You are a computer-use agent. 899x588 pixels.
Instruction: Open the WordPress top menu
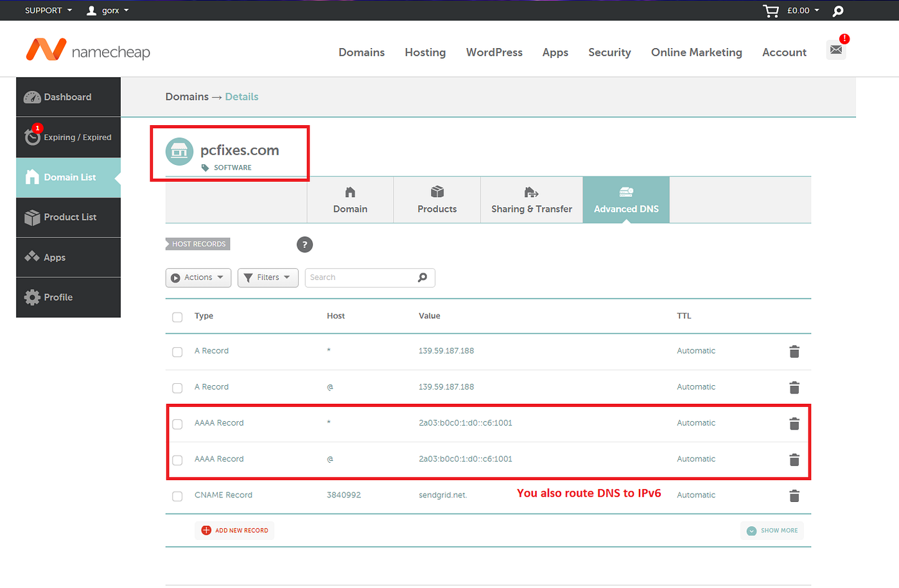(494, 52)
